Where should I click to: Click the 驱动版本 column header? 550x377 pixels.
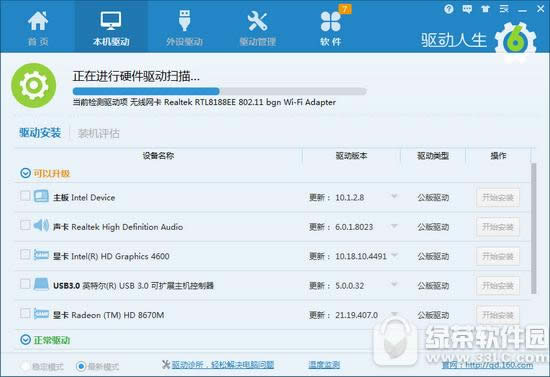pyautogui.click(x=351, y=156)
